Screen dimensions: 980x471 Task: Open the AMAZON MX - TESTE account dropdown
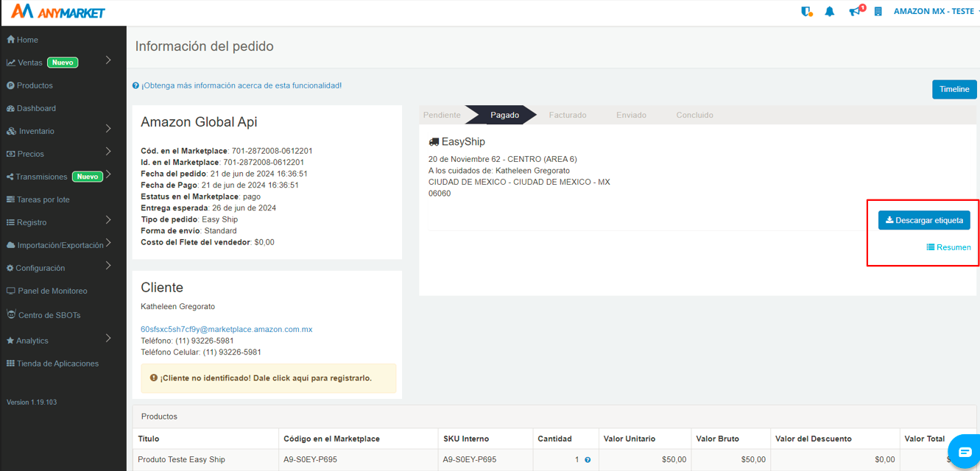(x=935, y=11)
